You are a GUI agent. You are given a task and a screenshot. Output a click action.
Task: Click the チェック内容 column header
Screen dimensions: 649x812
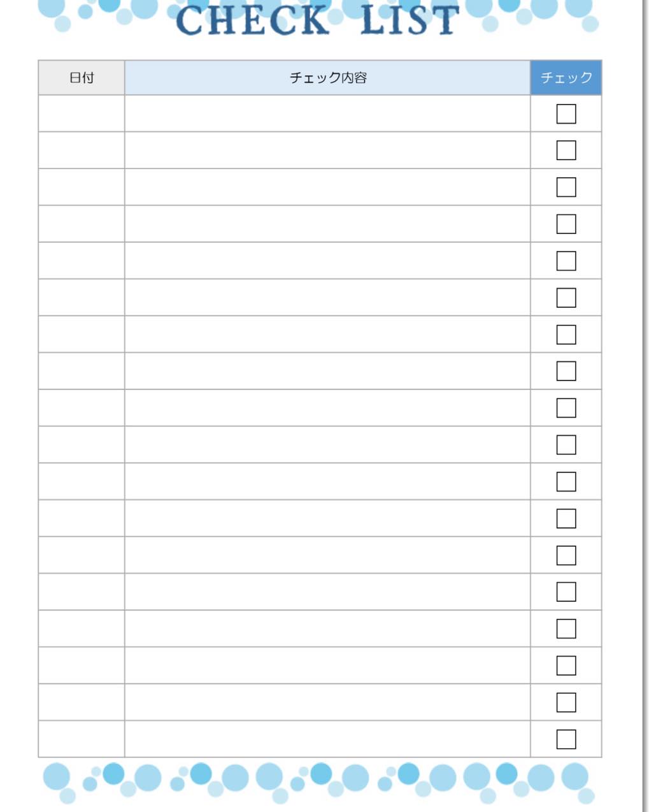tap(327, 78)
